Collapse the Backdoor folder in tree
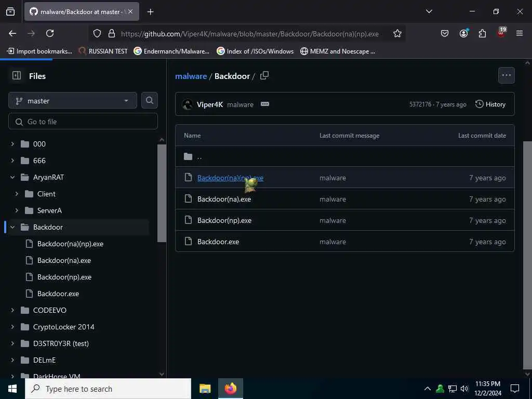This screenshot has height=399, width=532. pyautogui.click(x=12, y=227)
